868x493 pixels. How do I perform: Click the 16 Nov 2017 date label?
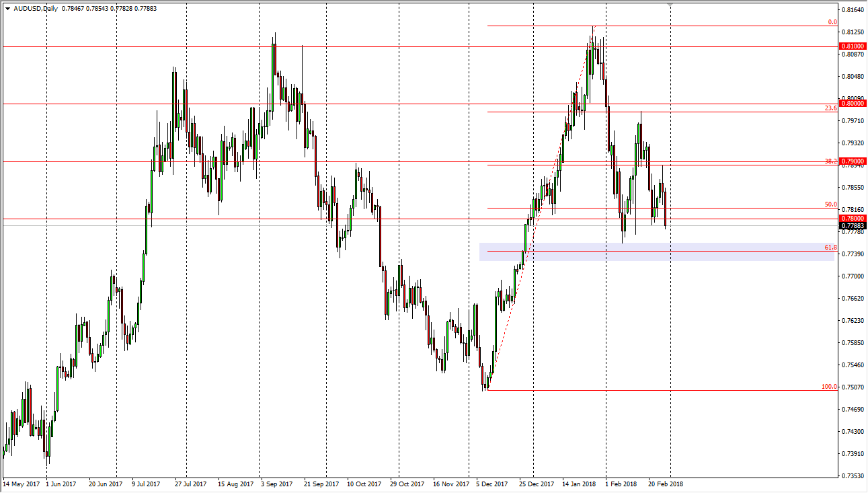tap(450, 484)
